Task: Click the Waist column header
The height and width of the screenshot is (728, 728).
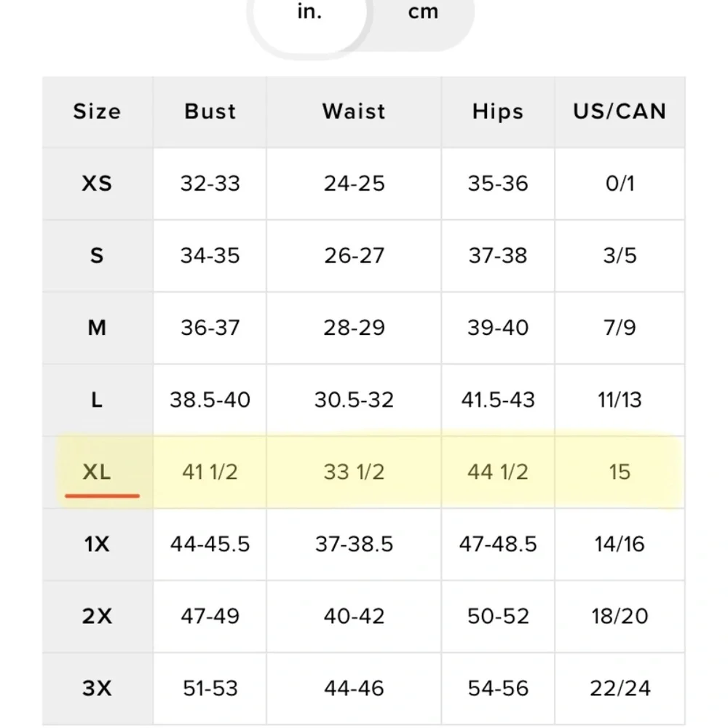Action: [x=354, y=111]
